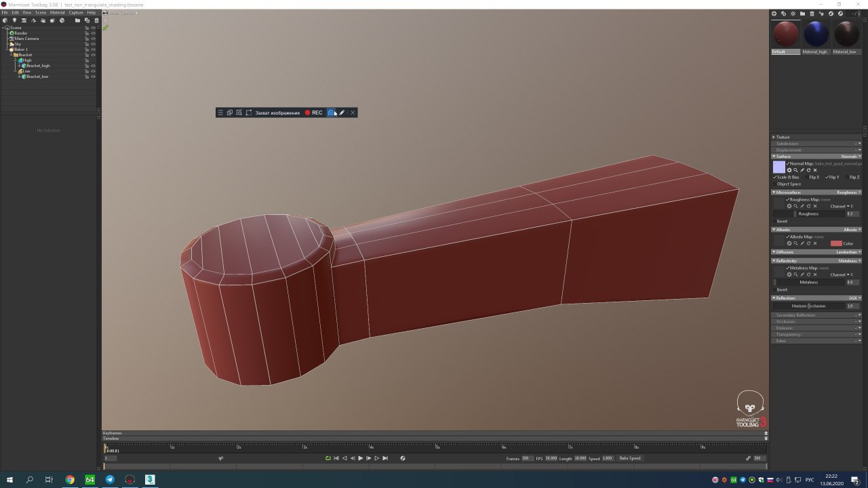This screenshot has width=868, height=488.
Task: Expand the Texture section
Action: click(774, 137)
